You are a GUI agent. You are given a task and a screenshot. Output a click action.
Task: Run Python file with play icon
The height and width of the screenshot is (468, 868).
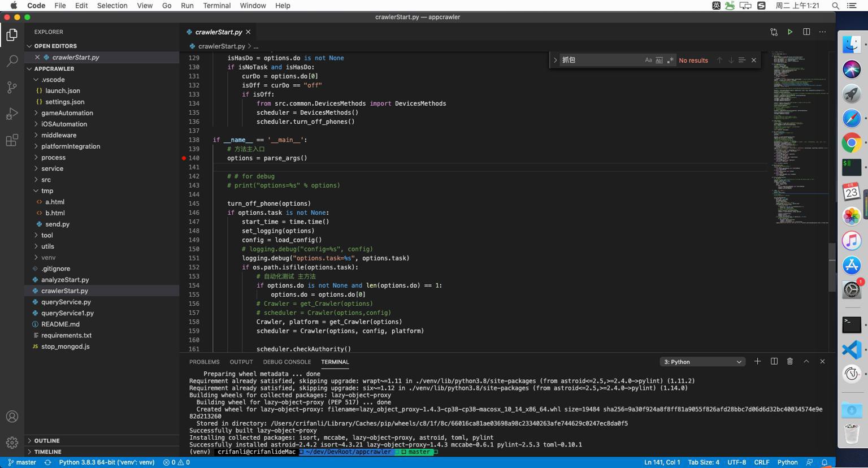[x=790, y=32]
